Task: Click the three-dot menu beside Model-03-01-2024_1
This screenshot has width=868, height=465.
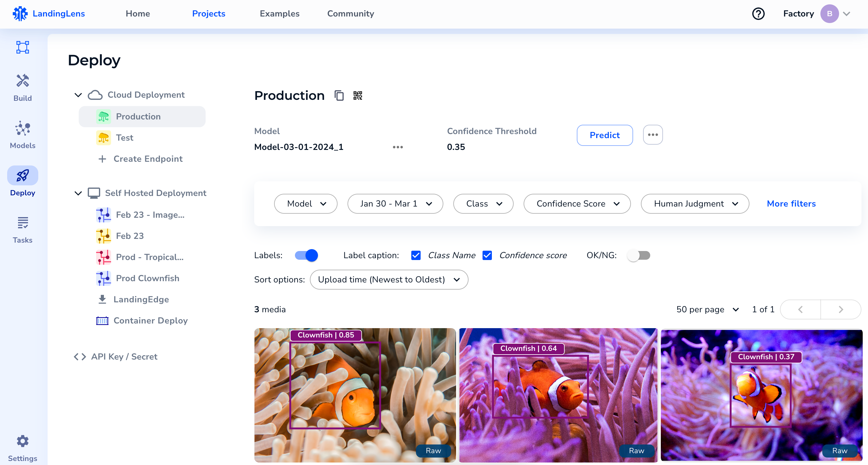Action: 398,147
